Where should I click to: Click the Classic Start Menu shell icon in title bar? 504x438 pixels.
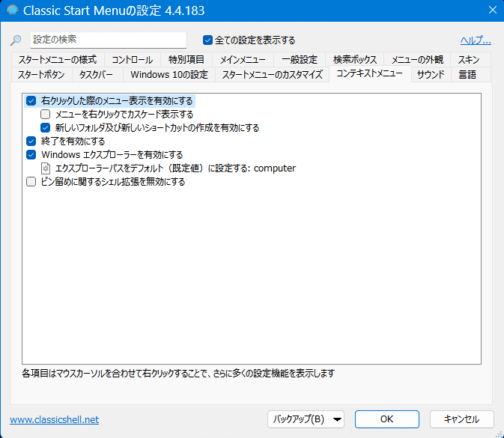[13, 10]
